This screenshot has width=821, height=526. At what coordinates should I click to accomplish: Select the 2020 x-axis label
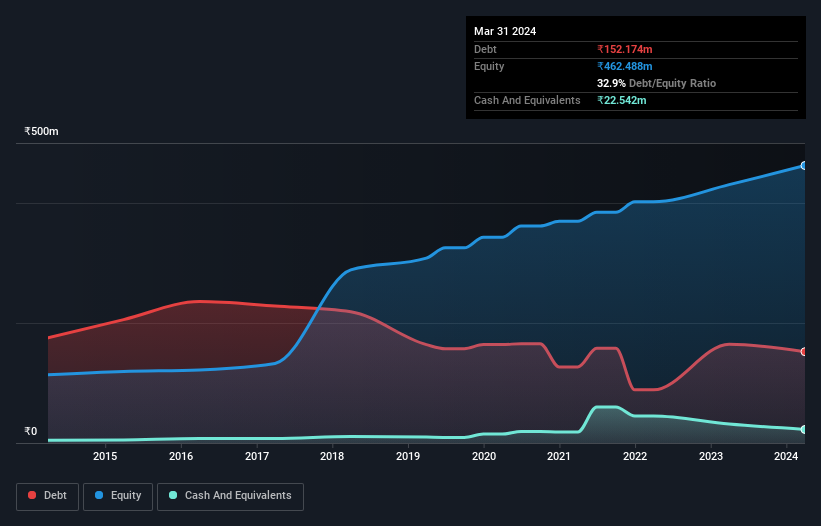[x=484, y=456]
